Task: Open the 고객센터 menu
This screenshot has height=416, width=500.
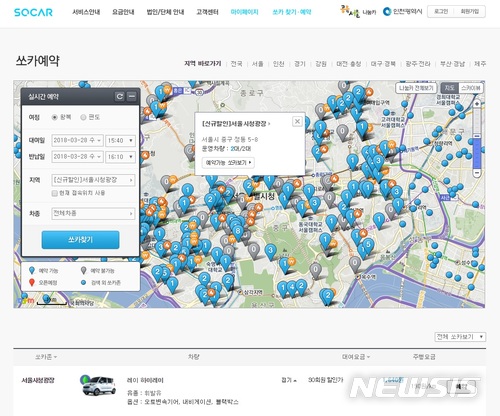Action: 207,12
